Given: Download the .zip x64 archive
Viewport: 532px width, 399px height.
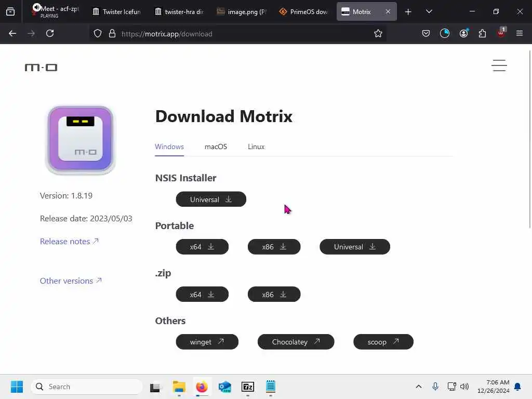Looking at the screenshot, I should (x=202, y=294).
